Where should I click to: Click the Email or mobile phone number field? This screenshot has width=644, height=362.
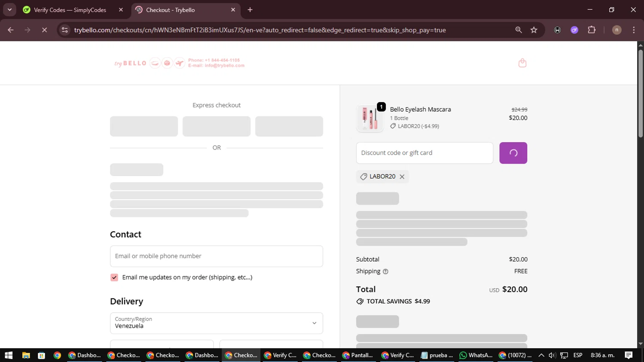[x=216, y=256]
